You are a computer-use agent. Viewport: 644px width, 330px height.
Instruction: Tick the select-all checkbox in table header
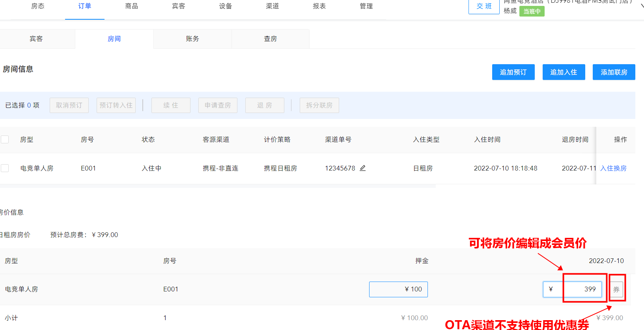click(5, 139)
